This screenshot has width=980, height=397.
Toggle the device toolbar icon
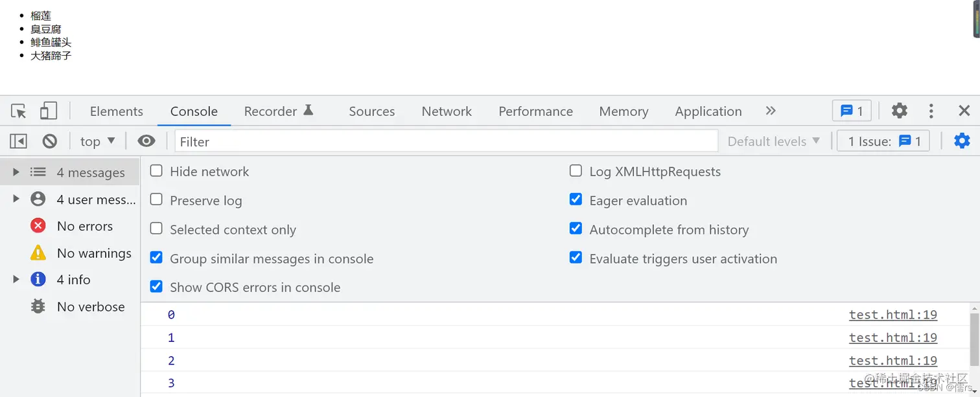pyautogui.click(x=49, y=111)
